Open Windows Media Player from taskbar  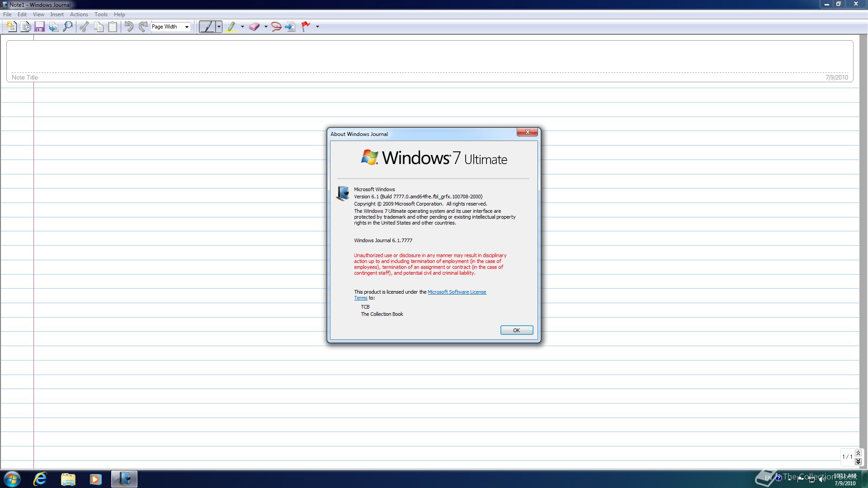tap(96, 479)
